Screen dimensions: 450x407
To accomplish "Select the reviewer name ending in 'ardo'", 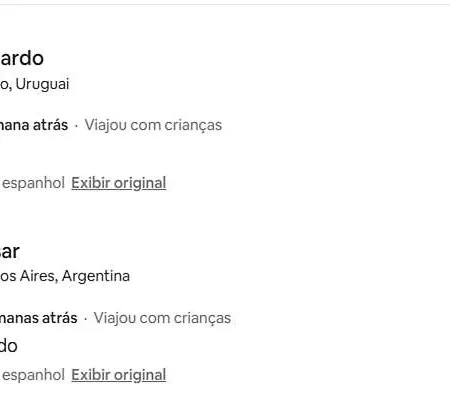I will click(22, 58).
